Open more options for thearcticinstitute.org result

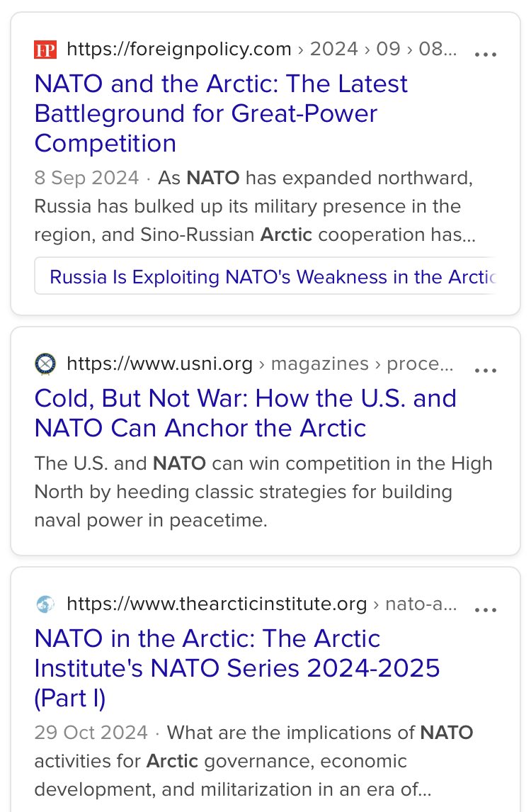click(486, 609)
